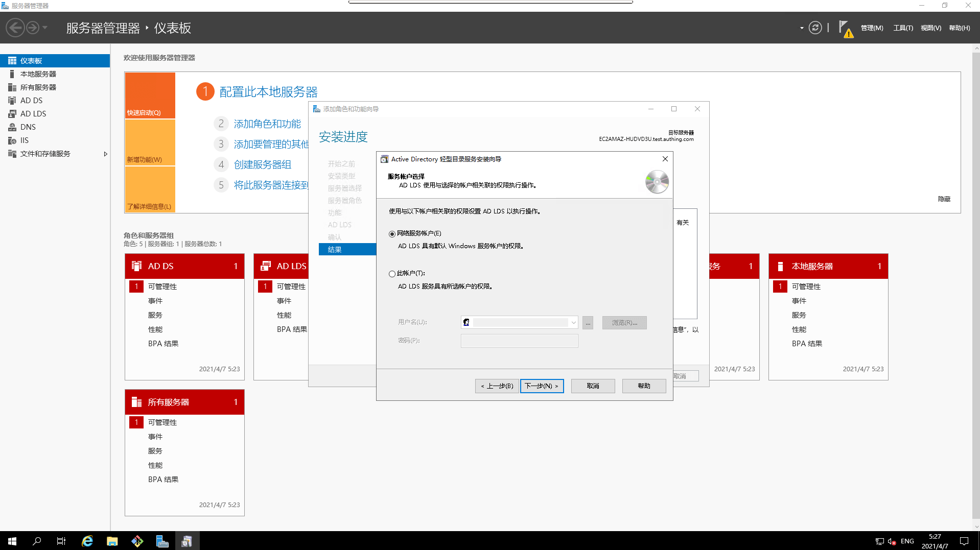Expand File and Storage Services submenu
Viewport: 980px width, 550px height.
(x=105, y=154)
